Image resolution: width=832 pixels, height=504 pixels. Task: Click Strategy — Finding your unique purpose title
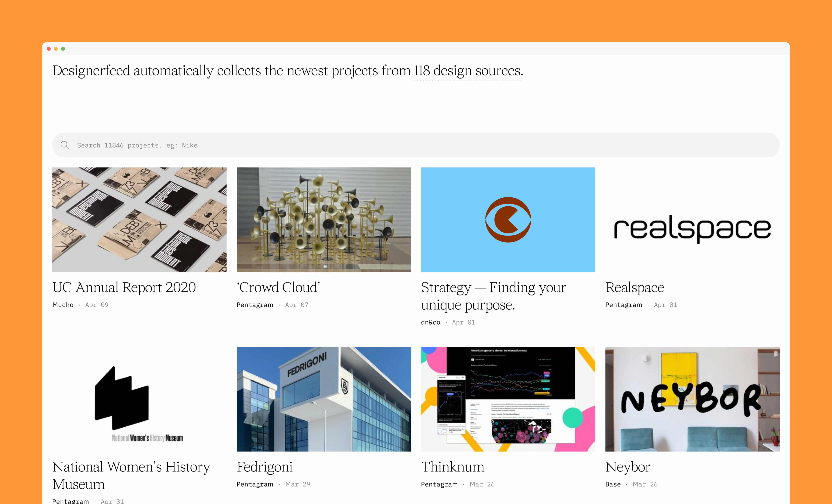click(x=493, y=296)
